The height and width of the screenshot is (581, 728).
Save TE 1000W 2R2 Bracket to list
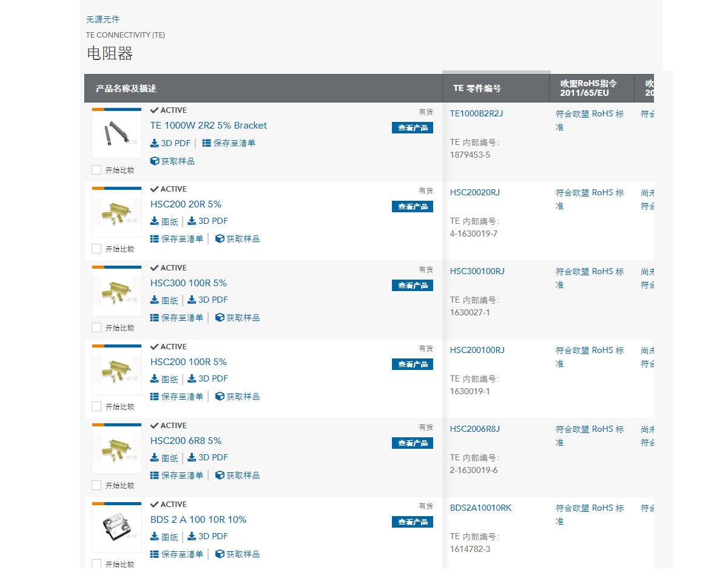click(x=229, y=143)
